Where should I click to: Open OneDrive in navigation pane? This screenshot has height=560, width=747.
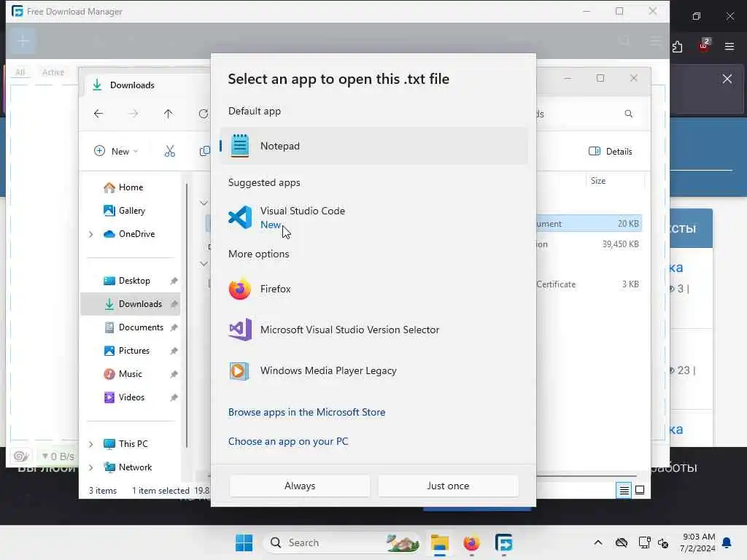136,234
